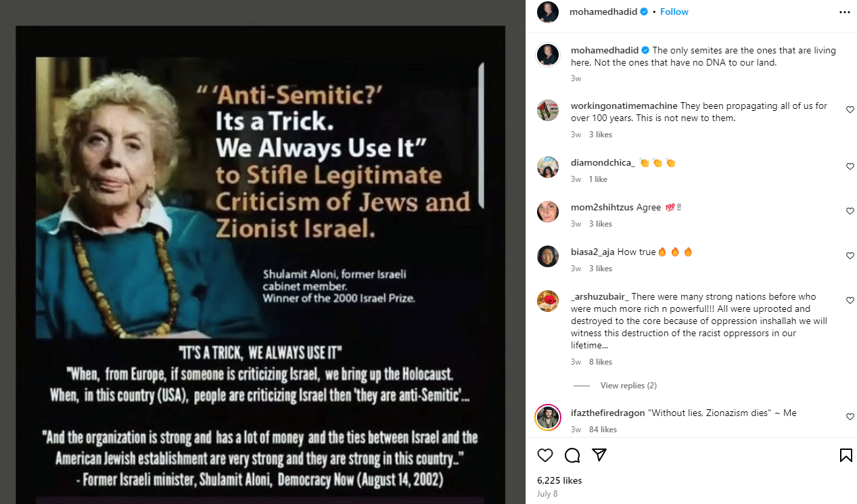The width and height of the screenshot is (857, 504).
Task: Like the post with the heart icon
Action: tap(545, 455)
